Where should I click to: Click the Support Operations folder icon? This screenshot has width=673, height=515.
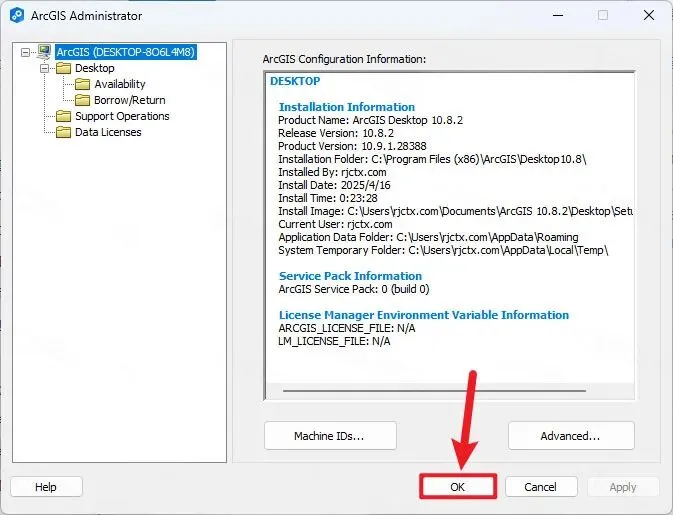pos(64,116)
